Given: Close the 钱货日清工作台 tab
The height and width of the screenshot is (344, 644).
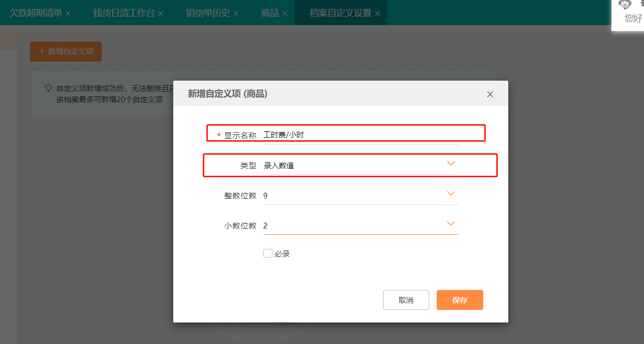Looking at the screenshot, I should 161,14.
